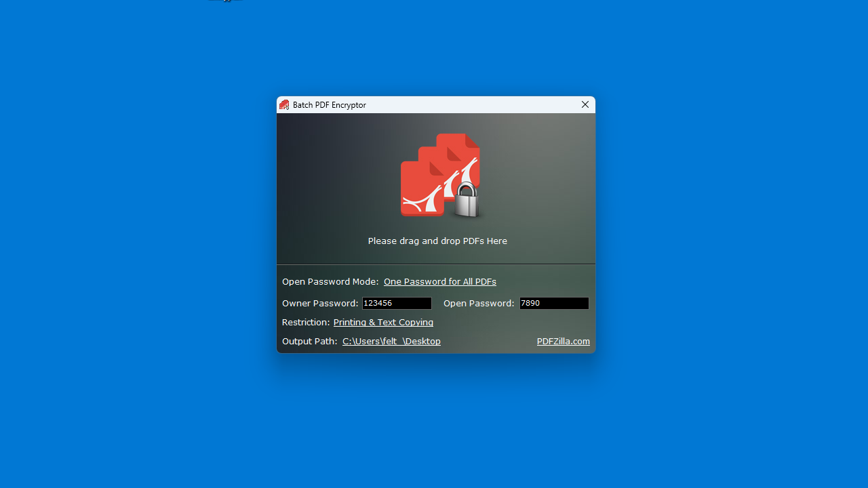Image resolution: width=868 pixels, height=488 pixels.
Task: Visit the PDFZilla.com link
Action: (564, 342)
